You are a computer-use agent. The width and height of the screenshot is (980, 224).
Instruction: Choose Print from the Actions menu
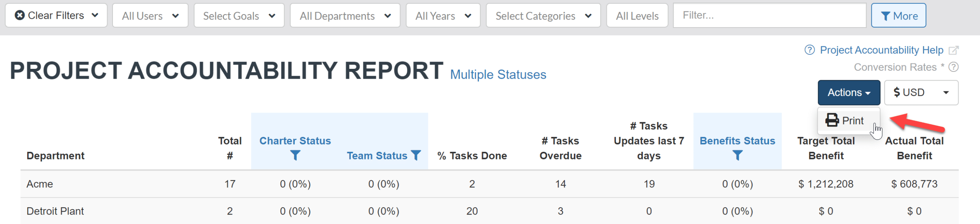(x=853, y=121)
